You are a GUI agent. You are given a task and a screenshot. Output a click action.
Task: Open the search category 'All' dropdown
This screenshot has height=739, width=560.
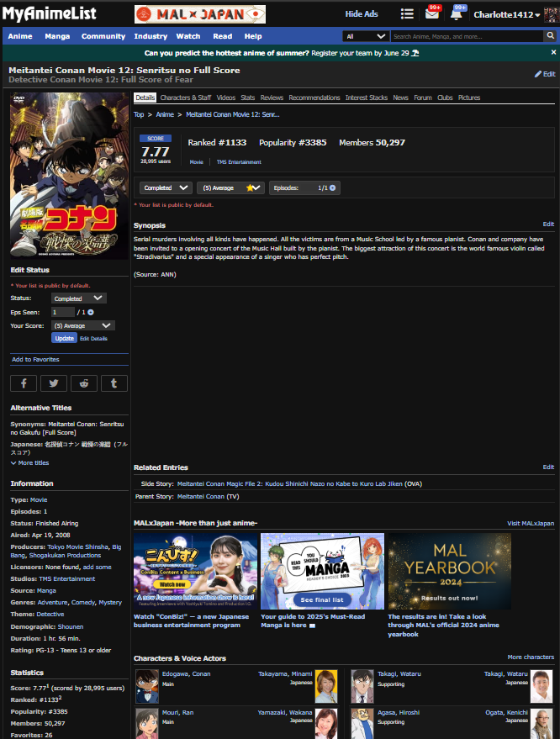[x=366, y=37]
